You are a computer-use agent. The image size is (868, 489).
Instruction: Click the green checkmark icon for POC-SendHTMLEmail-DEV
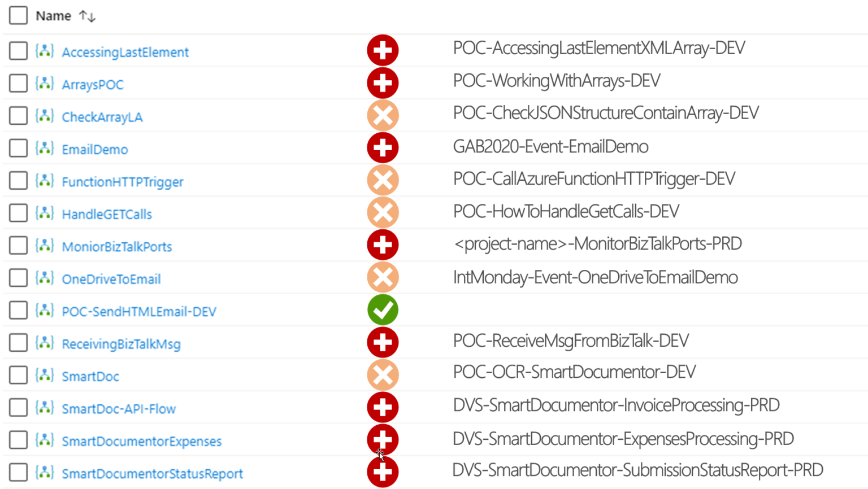(x=383, y=310)
